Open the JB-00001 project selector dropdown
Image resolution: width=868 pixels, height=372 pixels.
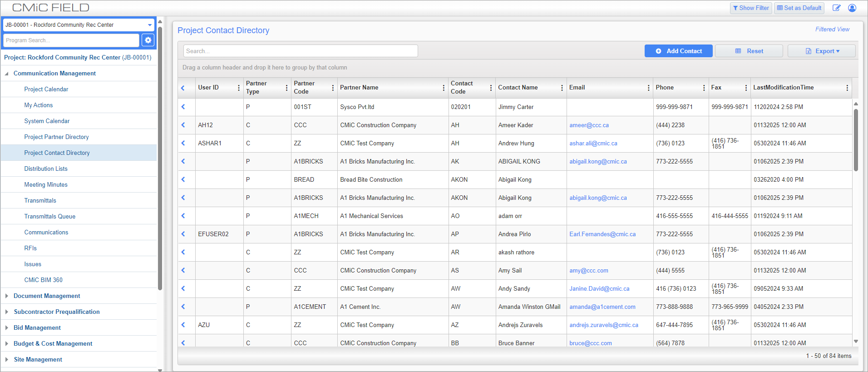click(x=79, y=25)
